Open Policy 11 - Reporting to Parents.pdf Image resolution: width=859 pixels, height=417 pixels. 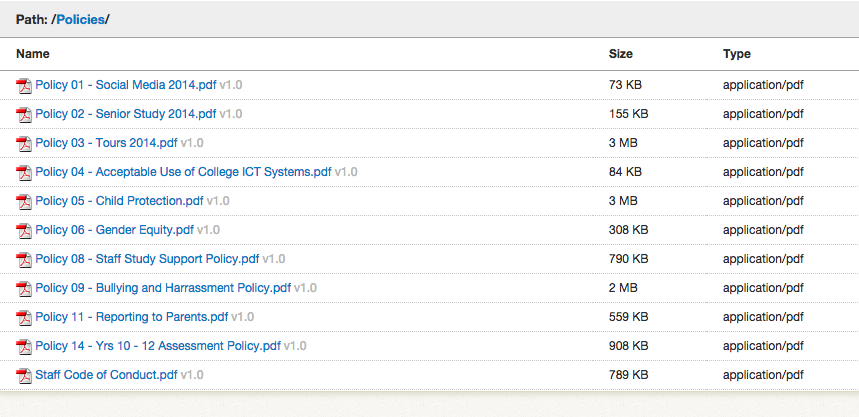coord(132,317)
